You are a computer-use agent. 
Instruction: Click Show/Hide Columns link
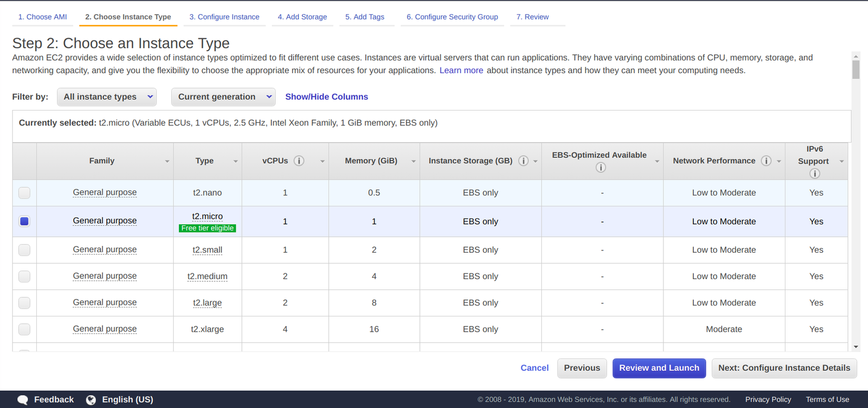327,97
